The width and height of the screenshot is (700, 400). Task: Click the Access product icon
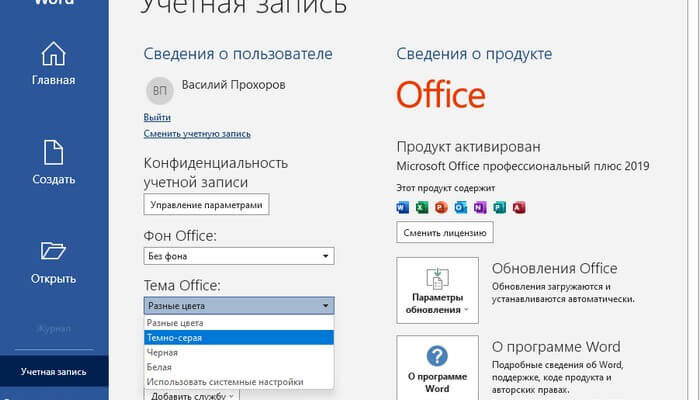518,208
